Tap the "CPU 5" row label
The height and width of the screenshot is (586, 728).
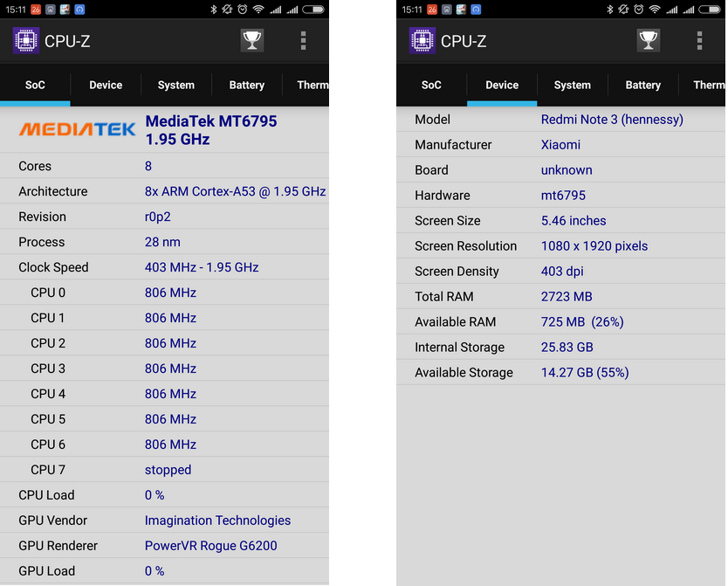click(48, 419)
